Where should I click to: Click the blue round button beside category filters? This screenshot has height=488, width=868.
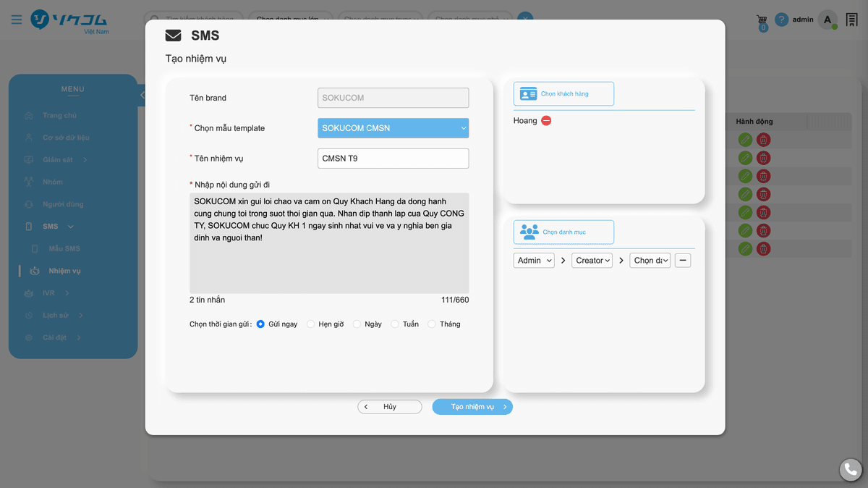pyautogui.click(x=526, y=19)
